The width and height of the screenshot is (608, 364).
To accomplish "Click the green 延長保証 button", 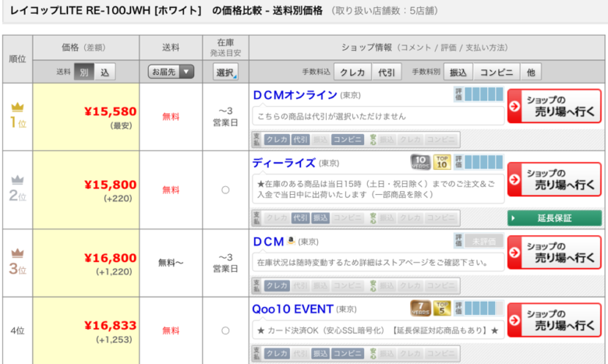I will click(554, 218).
